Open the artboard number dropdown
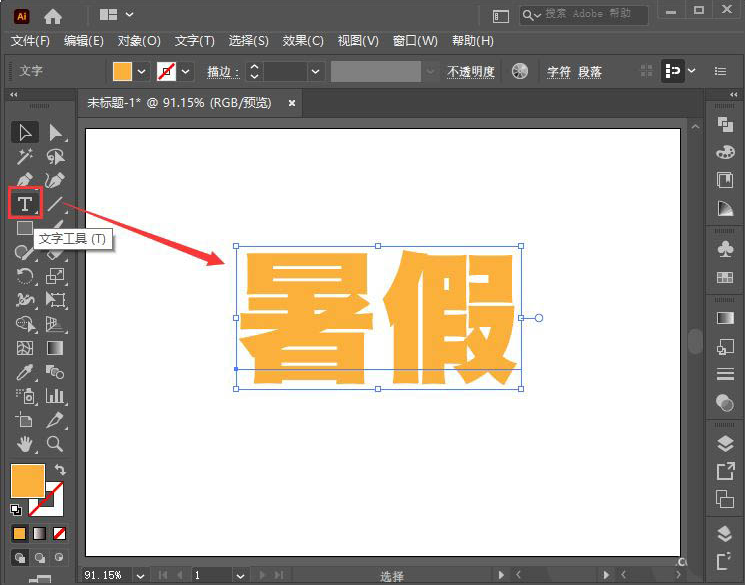The image size is (745, 585). tap(240, 576)
